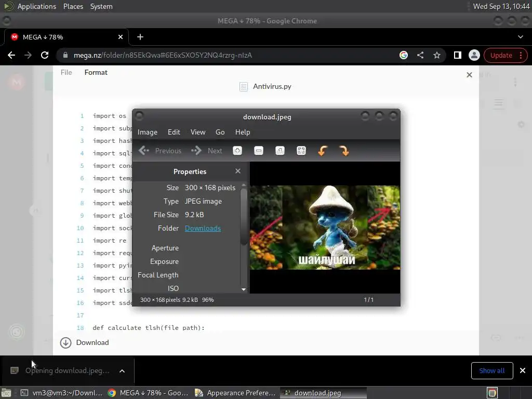Click the smurf cat image preview
The width and height of the screenshot is (532, 399).
coord(325,228)
